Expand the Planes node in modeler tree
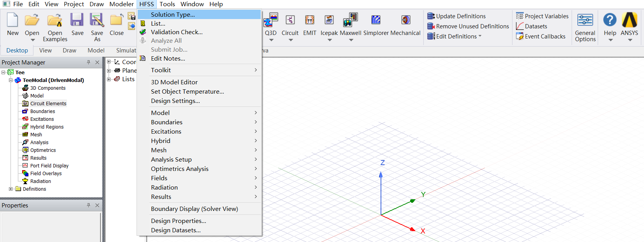Viewport: 644px width, 242px height. click(109, 70)
